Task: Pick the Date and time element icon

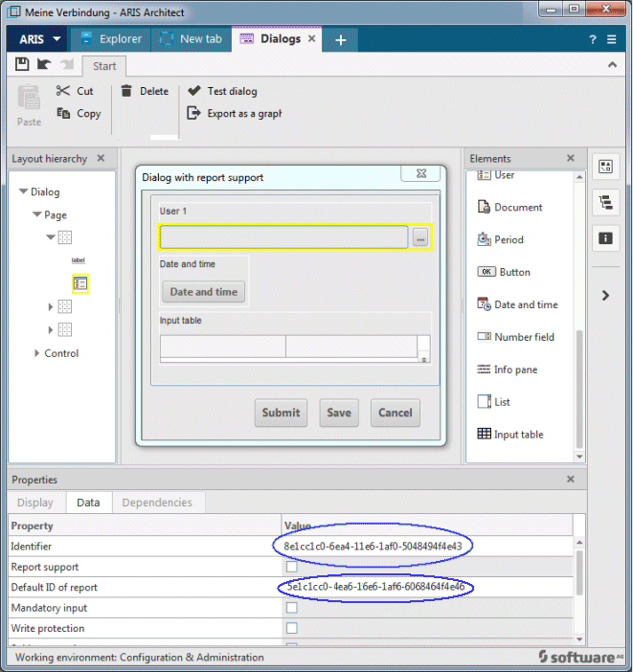Action: (484, 304)
